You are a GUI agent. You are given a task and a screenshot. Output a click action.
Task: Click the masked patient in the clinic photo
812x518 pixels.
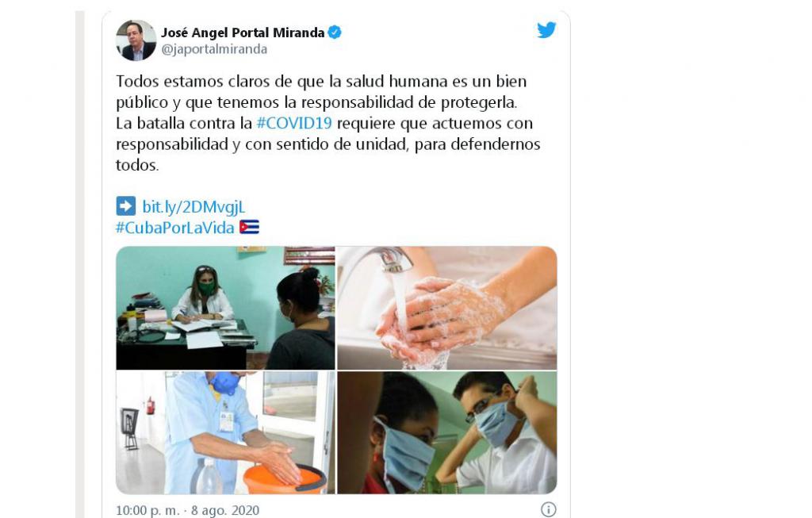point(302,322)
